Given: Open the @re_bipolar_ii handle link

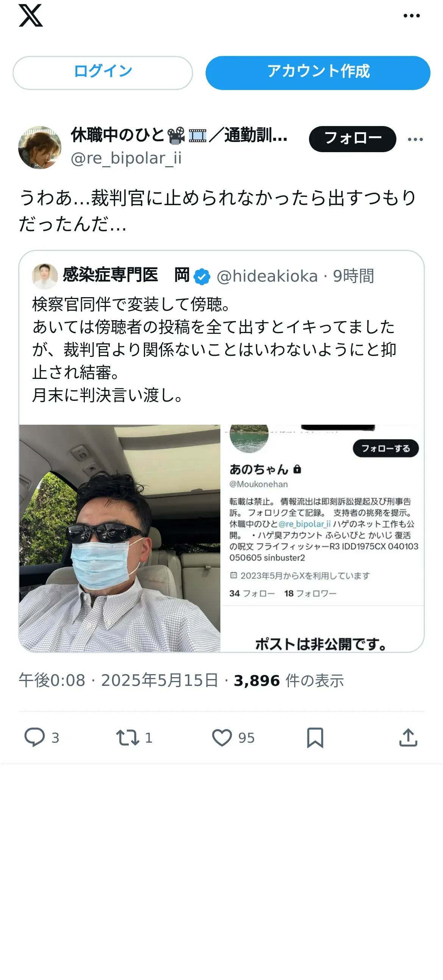Looking at the screenshot, I should [x=126, y=158].
